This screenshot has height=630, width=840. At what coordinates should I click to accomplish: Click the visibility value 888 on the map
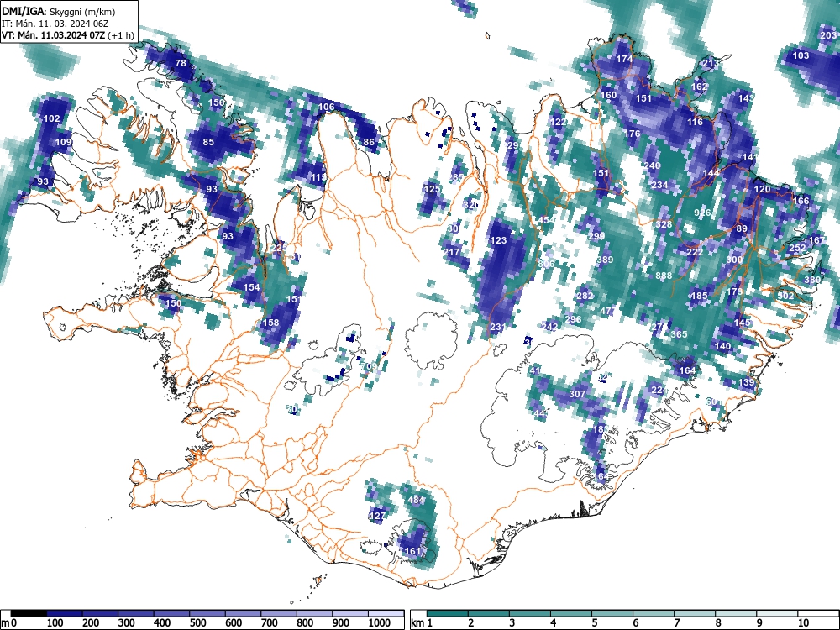point(664,276)
